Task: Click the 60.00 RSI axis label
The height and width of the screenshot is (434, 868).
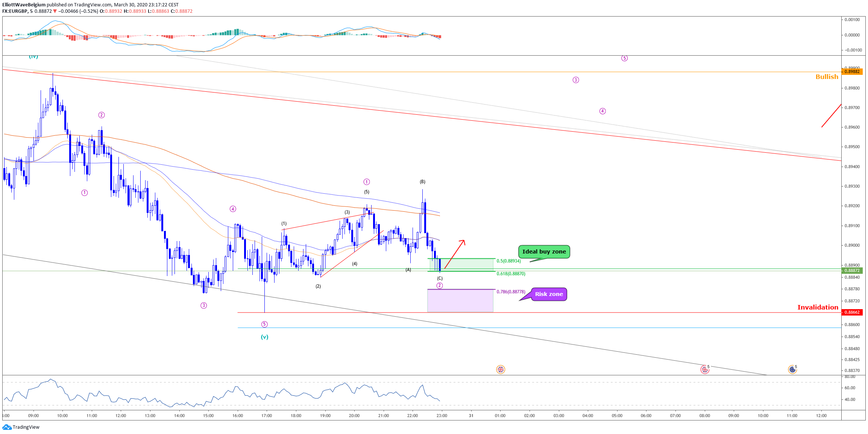Action: tap(850, 388)
